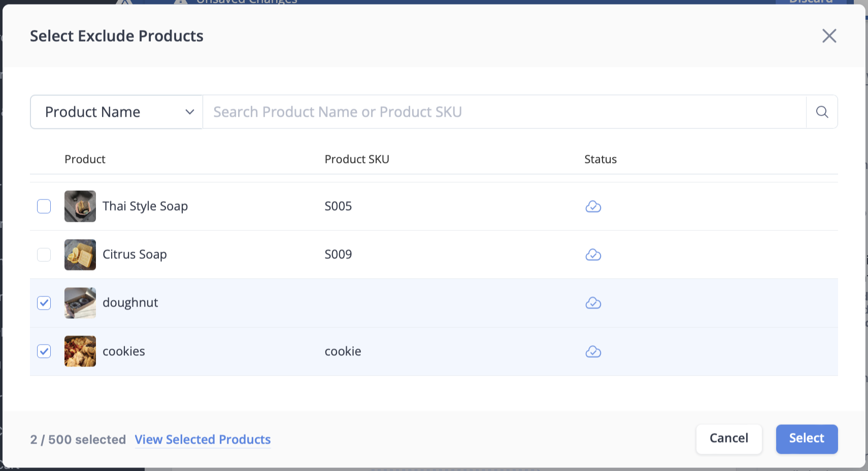
Task: Click the Product SKU column header
Action: (x=357, y=159)
